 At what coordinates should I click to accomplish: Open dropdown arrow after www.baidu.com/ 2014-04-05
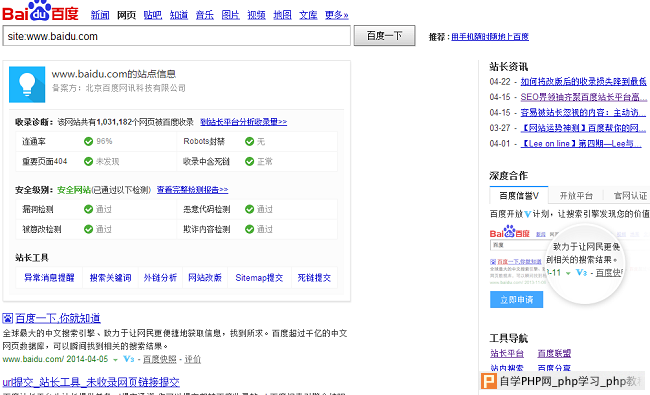tap(116, 359)
